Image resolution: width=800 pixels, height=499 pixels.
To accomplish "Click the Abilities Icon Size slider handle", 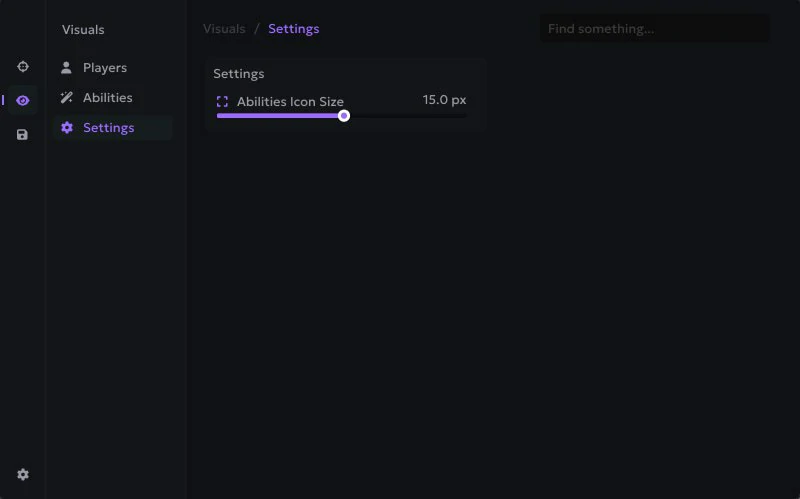I will 344,116.
